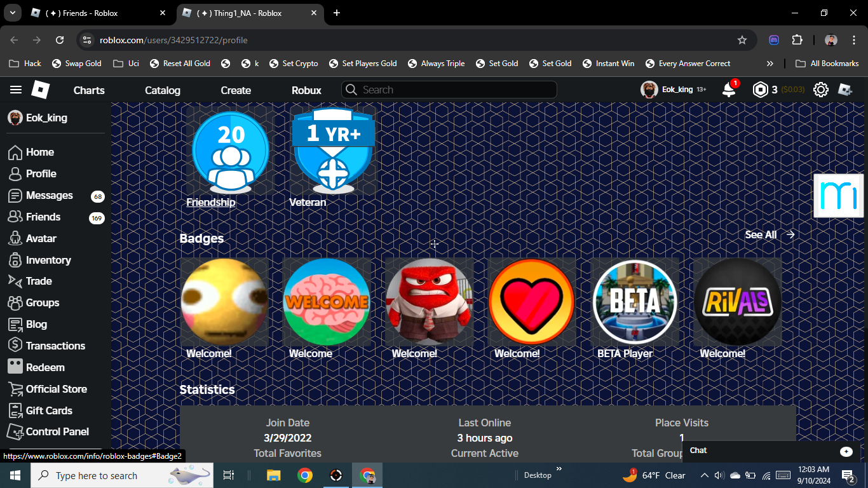Click the floating 'm' widget
Viewport: 868px width, 488px height.
839,195
